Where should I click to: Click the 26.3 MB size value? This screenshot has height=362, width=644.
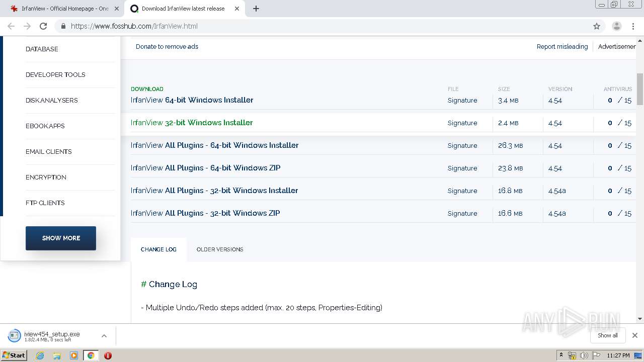point(511,146)
